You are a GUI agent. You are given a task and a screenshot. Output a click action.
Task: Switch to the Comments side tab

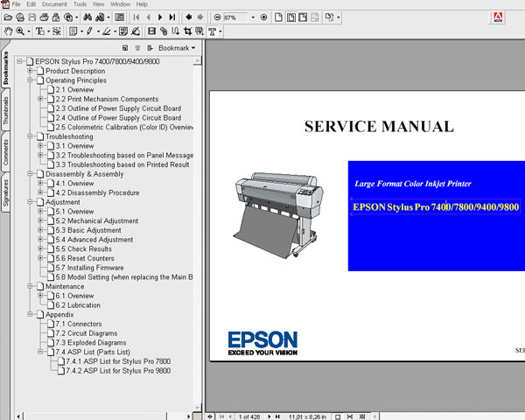click(6, 152)
